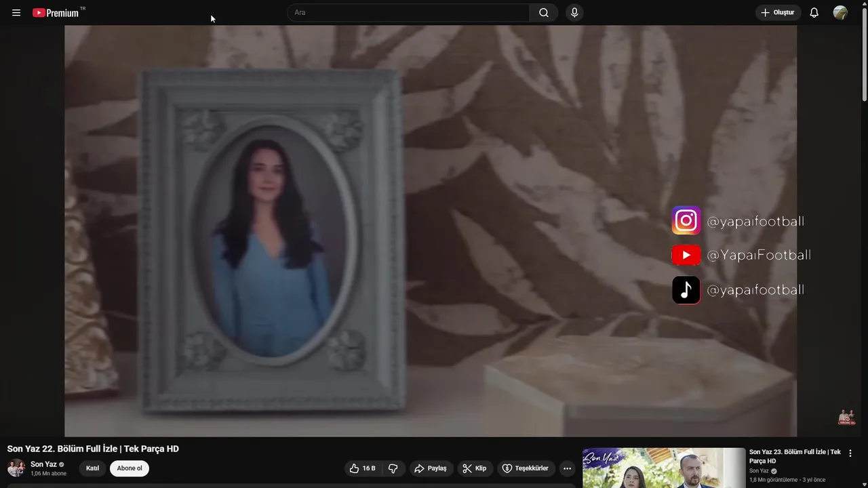Open notifications bell
Viewport: 868px width, 488px height.
(814, 13)
